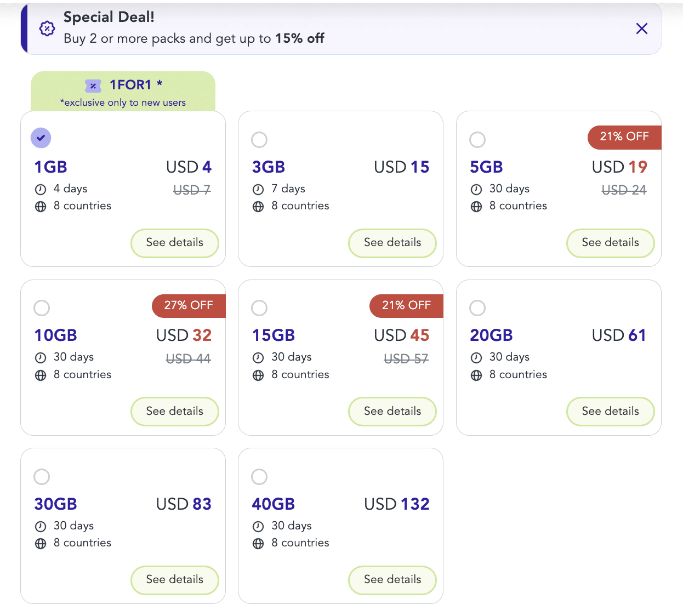Click the 1FOR1 new users banner
The height and width of the screenshot is (616, 683).
point(123,92)
